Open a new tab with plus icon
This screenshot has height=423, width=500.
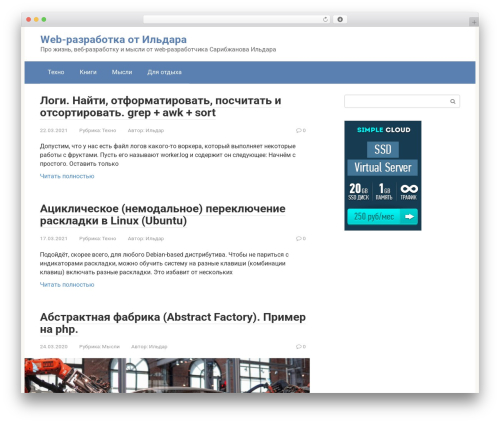tap(474, 22)
